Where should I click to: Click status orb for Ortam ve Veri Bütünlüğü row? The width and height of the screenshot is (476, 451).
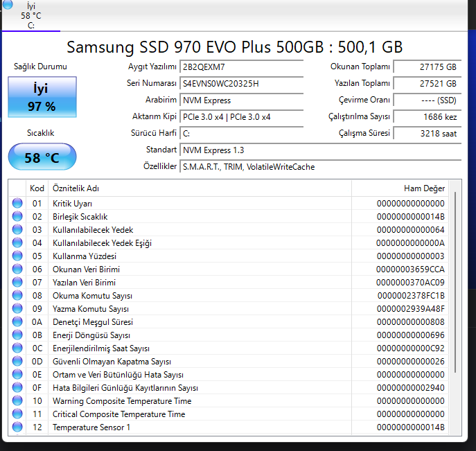click(x=17, y=374)
